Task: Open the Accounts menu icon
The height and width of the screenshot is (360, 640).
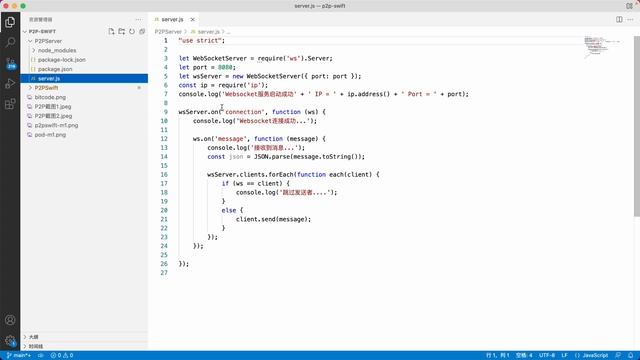Action: pyautogui.click(x=10, y=320)
